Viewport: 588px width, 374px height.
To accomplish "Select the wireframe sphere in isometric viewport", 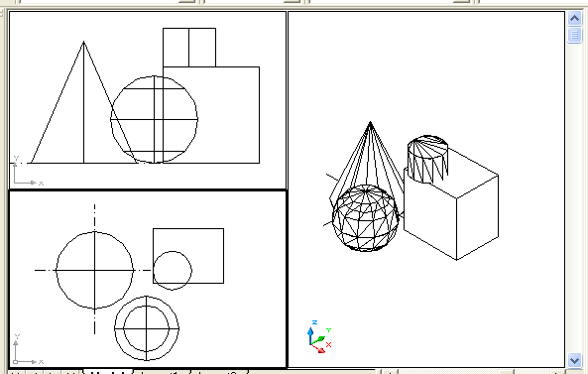I will click(x=365, y=218).
